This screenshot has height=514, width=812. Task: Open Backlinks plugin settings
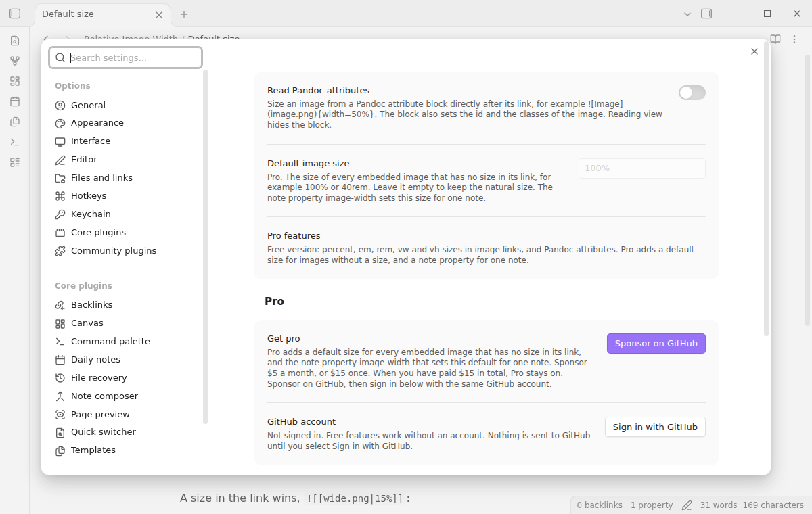click(125, 305)
